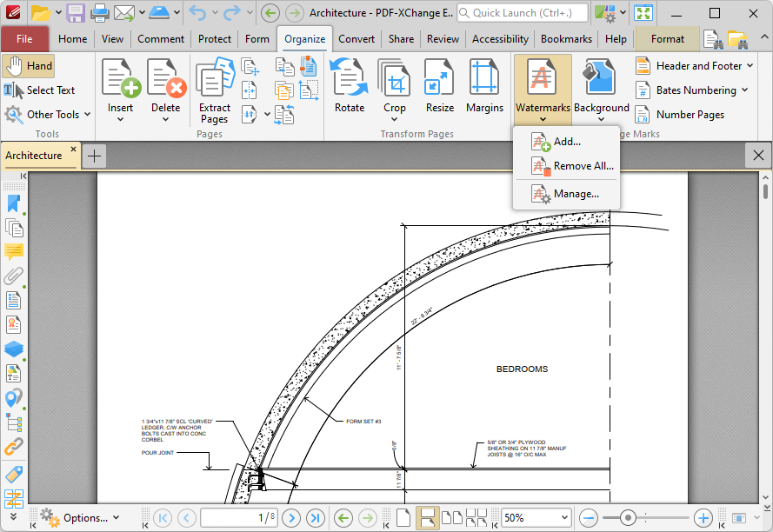Click the Save icon in title bar

pyautogui.click(x=76, y=13)
